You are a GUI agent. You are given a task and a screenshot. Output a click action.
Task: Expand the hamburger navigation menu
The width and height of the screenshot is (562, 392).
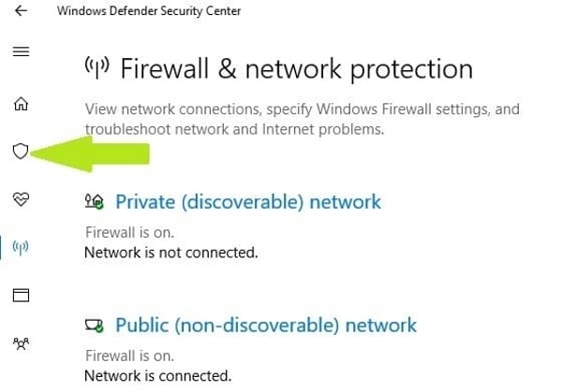pos(21,52)
